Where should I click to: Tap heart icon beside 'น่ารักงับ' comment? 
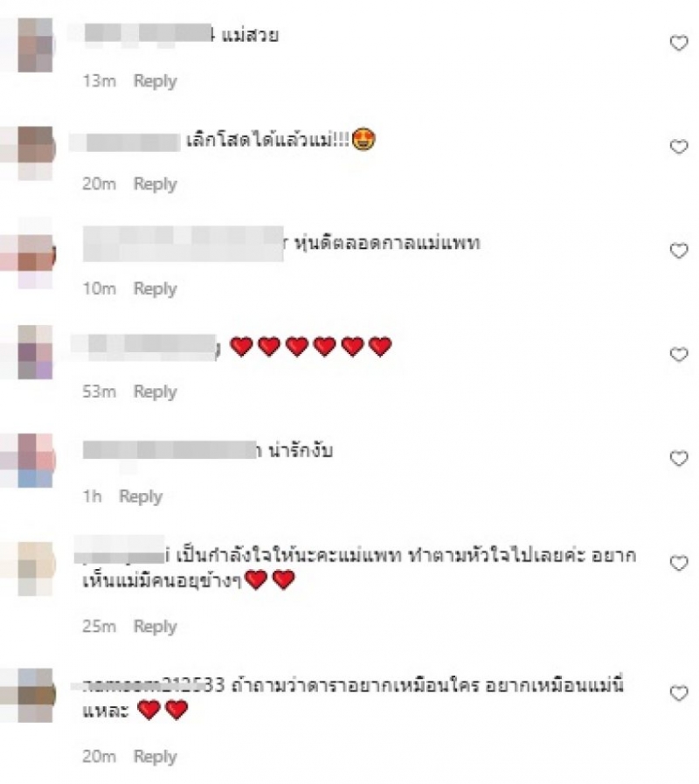pos(679,459)
